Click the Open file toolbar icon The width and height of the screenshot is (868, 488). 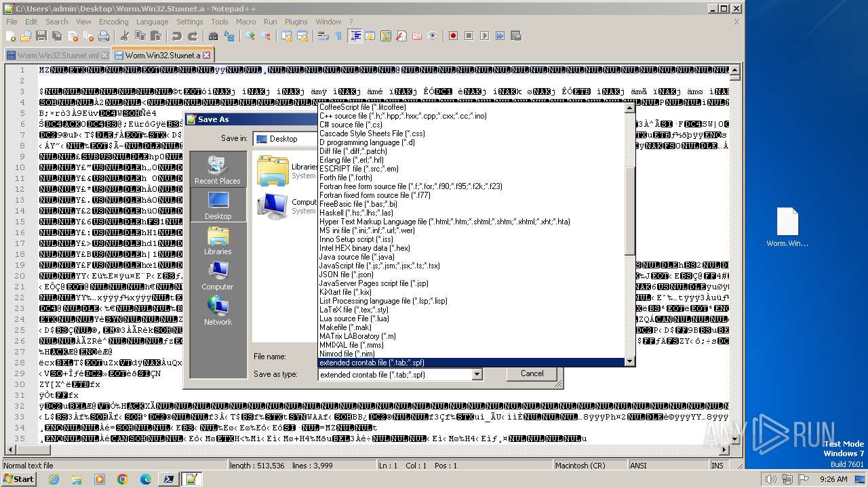[26, 36]
